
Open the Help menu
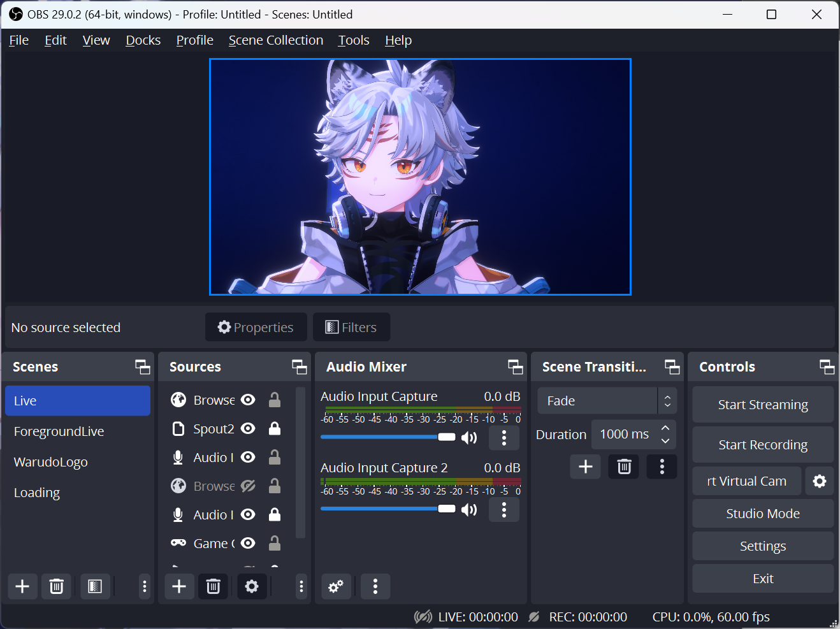click(398, 40)
